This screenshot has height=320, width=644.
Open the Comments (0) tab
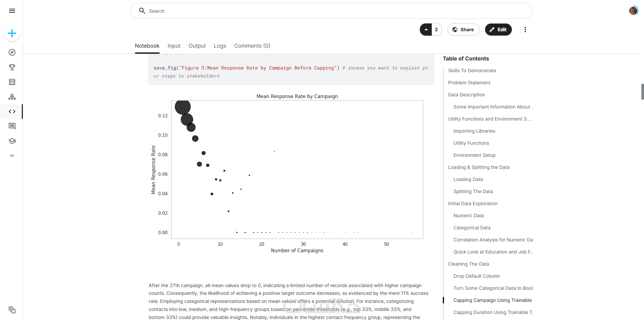(x=252, y=46)
